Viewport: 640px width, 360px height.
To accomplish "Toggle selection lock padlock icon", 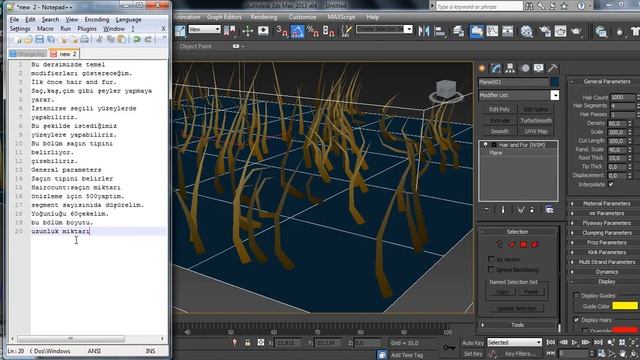I will click(x=247, y=342).
